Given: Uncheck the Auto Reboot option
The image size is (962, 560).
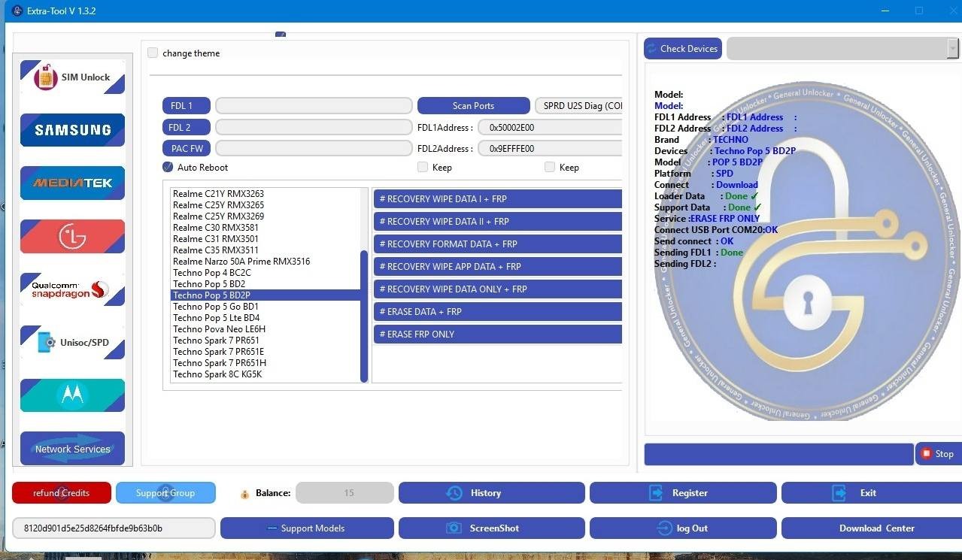Looking at the screenshot, I should click(x=168, y=167).
